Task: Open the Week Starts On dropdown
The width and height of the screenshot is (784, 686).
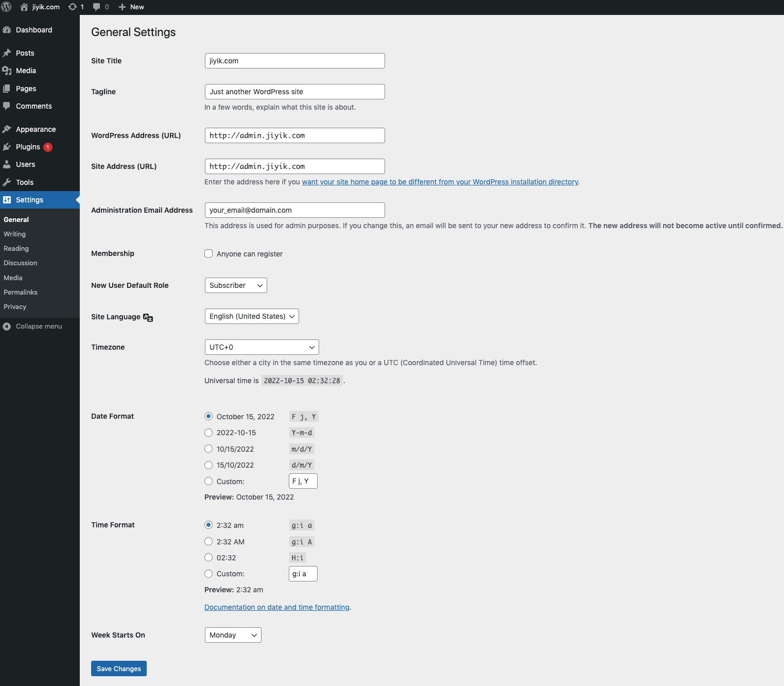Action: (233, 635)
